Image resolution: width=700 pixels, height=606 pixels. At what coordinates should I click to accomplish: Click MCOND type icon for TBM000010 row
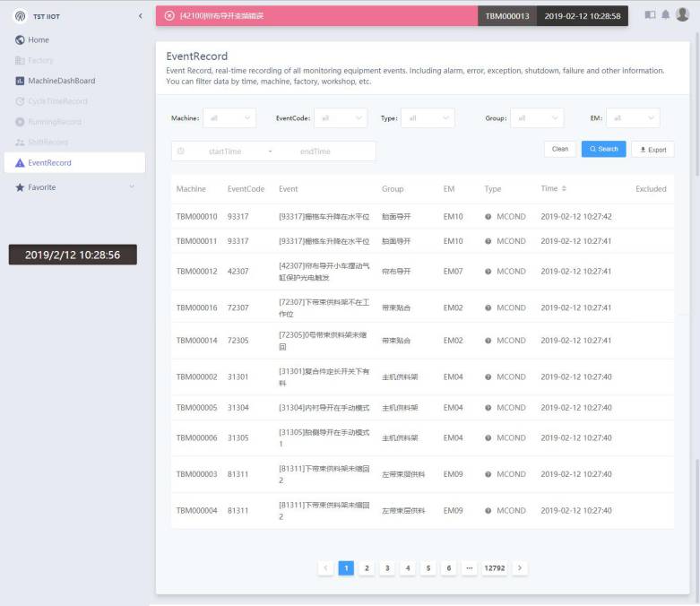pos(488,217)
